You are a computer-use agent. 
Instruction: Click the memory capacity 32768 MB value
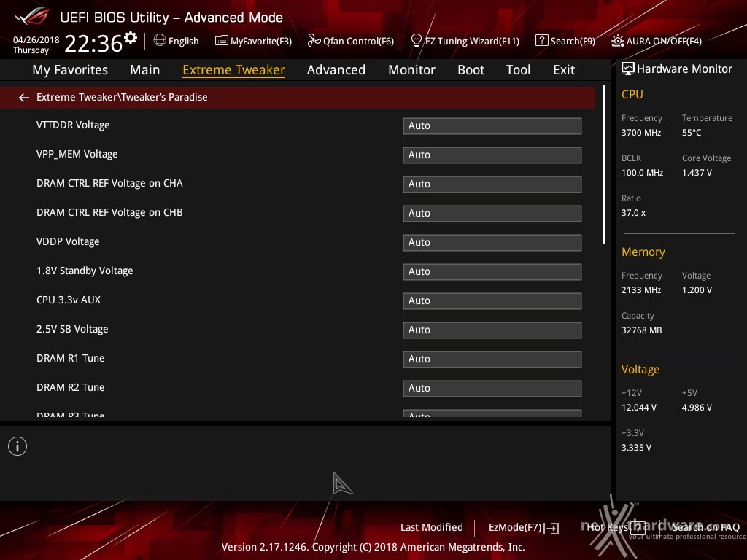click(x=642, y=330)
